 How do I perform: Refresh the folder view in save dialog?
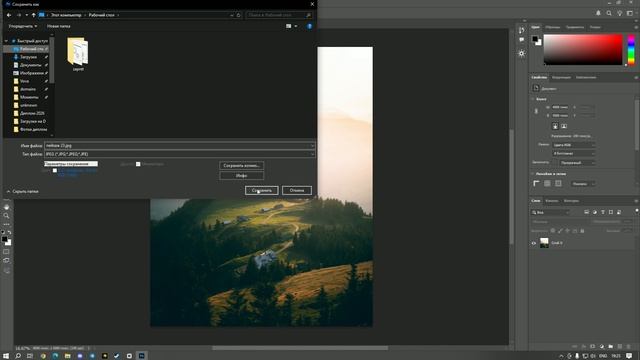(239, 15)
